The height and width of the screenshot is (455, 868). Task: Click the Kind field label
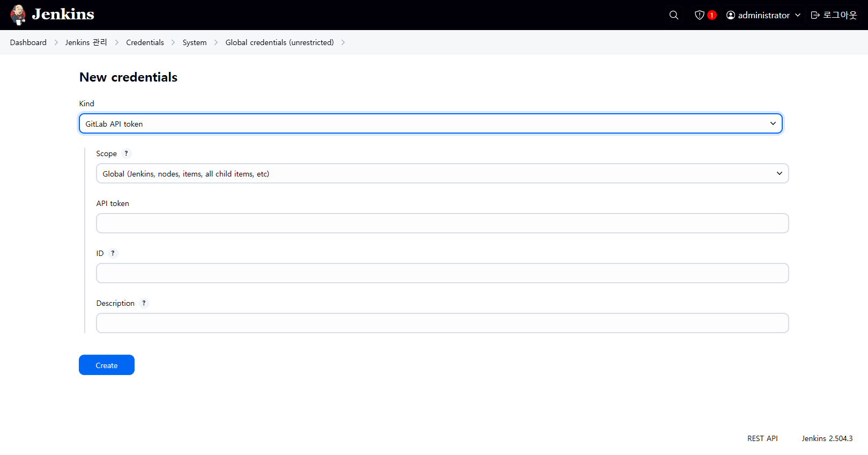pyautogui.click(x=87, y=104)
